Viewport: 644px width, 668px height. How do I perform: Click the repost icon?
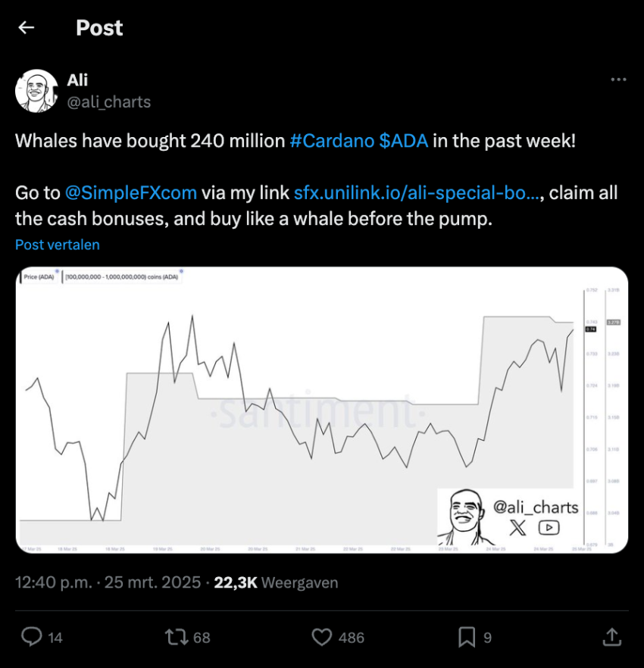(x=176, y=637)
